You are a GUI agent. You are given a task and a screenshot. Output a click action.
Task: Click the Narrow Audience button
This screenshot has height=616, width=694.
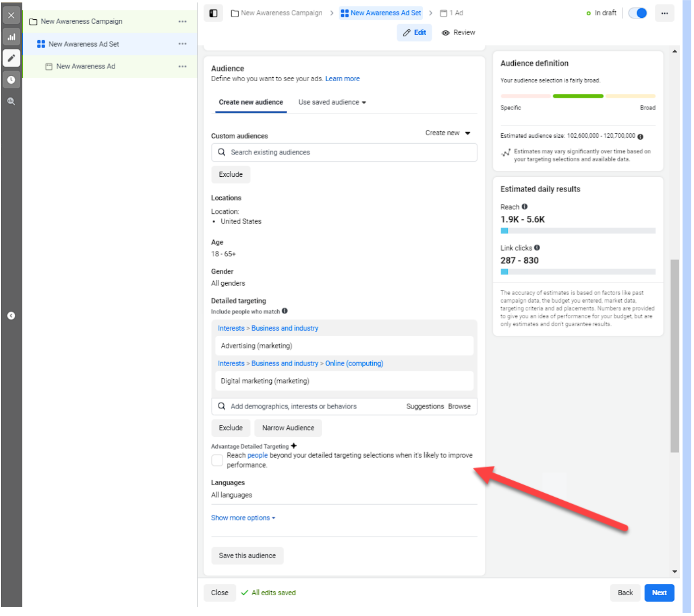288,428
